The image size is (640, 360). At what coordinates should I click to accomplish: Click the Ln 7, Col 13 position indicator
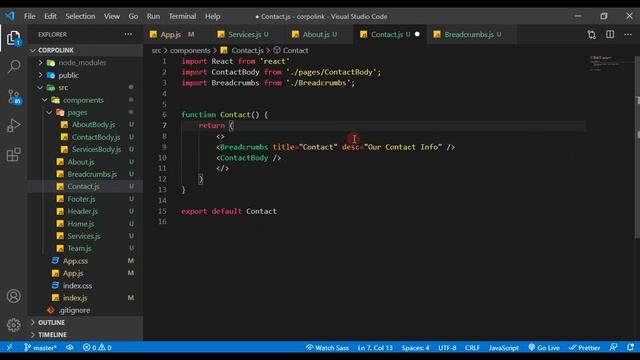(x=375, y=348)
